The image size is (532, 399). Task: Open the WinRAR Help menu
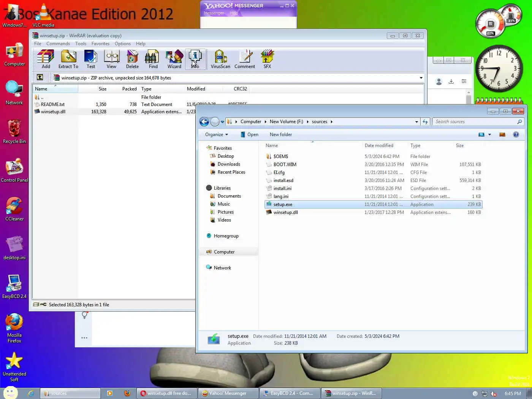141,44
